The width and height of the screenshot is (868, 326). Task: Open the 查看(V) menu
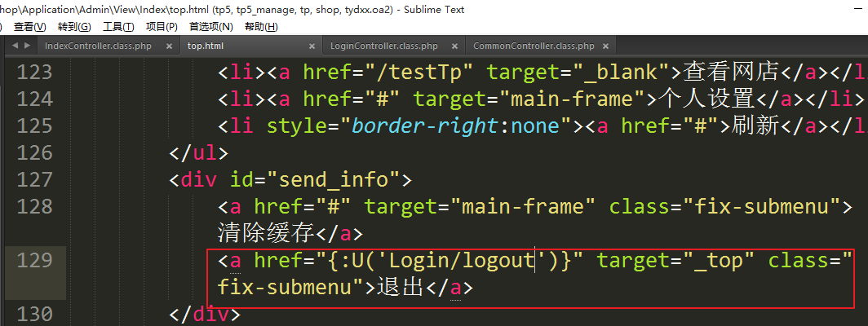[x=29, y=27]
